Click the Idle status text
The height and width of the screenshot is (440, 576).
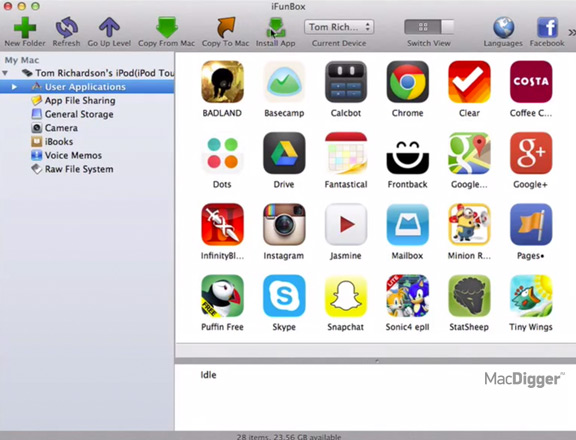208,375
